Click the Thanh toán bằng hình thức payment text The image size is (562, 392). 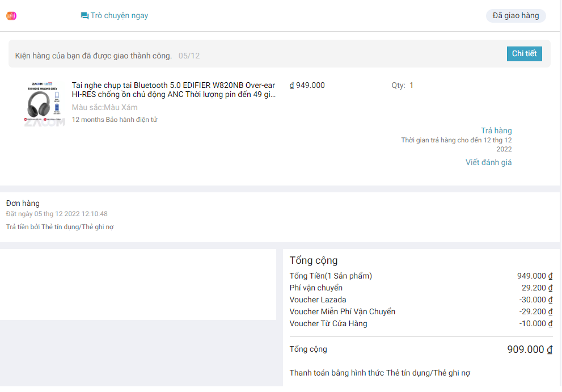click(x=379, y=373)
